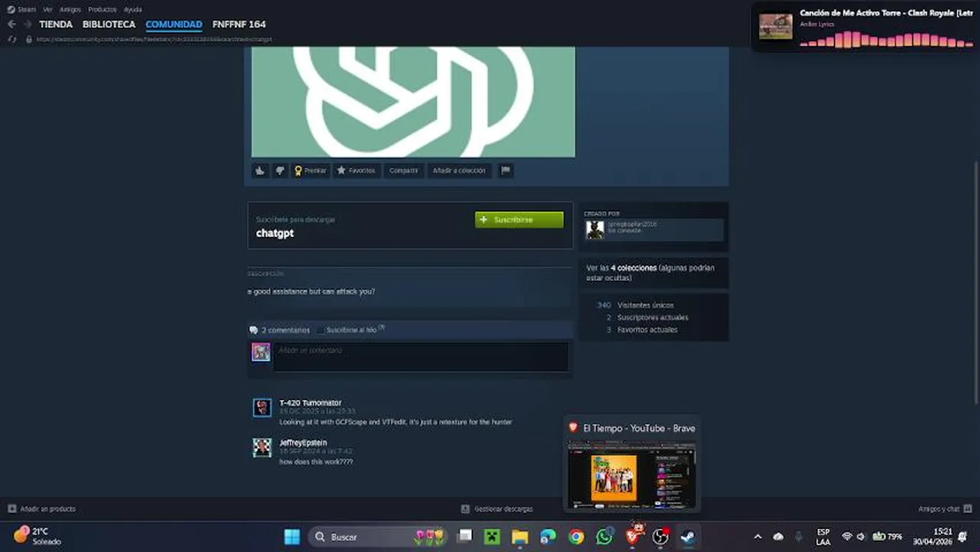Click the 2 comentarios label

click(285, 330)
